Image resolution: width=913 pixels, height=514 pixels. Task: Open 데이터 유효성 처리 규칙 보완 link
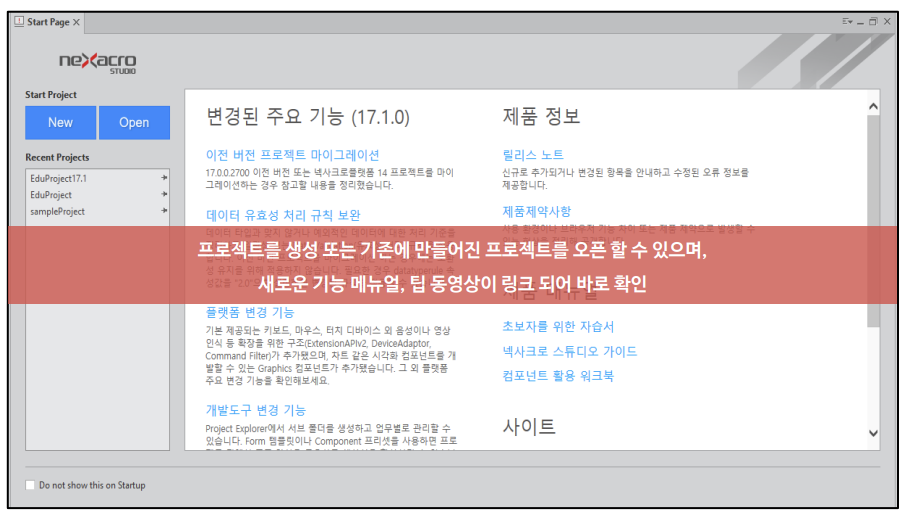(283, 215)
